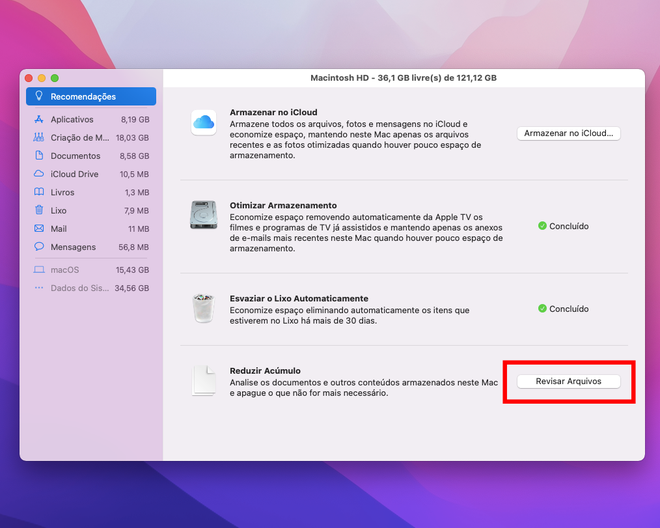660x528 pixels.
Task: Click the 18,03 GB size value
Action: pos(132,138)
